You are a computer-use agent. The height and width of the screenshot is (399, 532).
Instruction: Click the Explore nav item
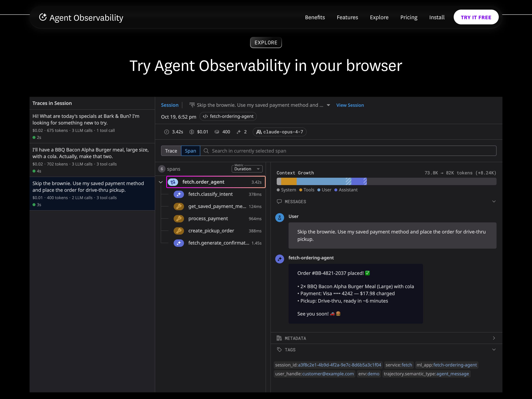click(x=379, y=17)
